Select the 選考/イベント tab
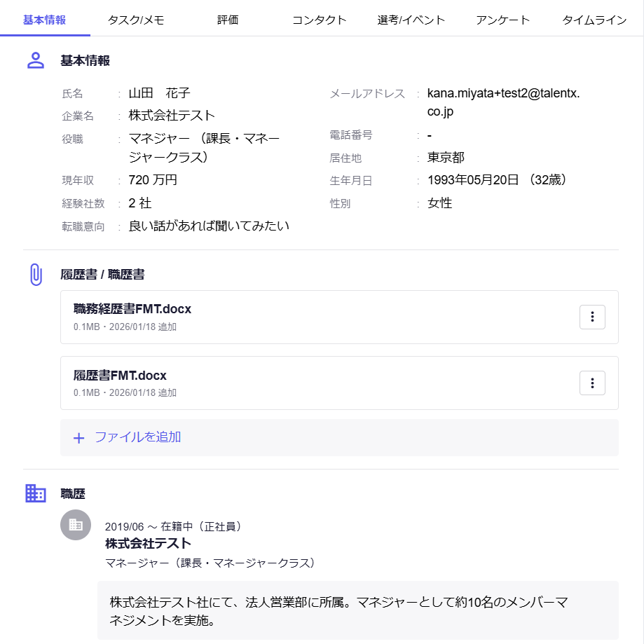 (x=411, y=20)
